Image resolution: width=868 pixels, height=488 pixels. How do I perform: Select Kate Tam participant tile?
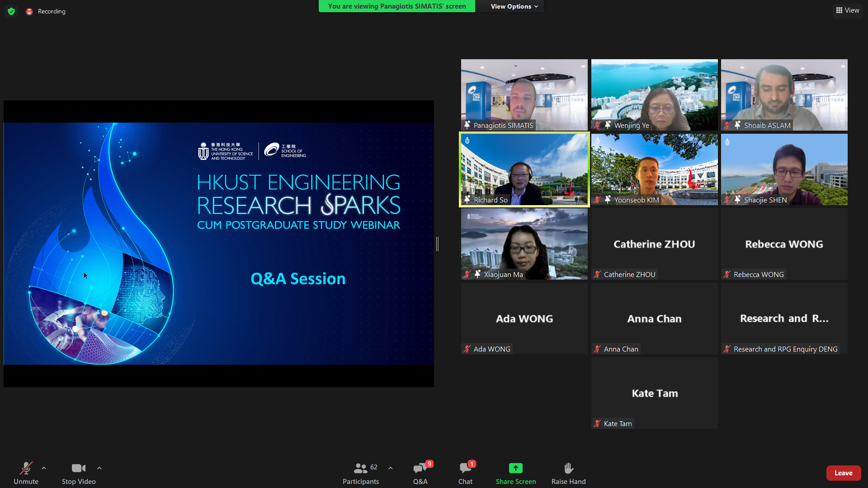(655, 393)
